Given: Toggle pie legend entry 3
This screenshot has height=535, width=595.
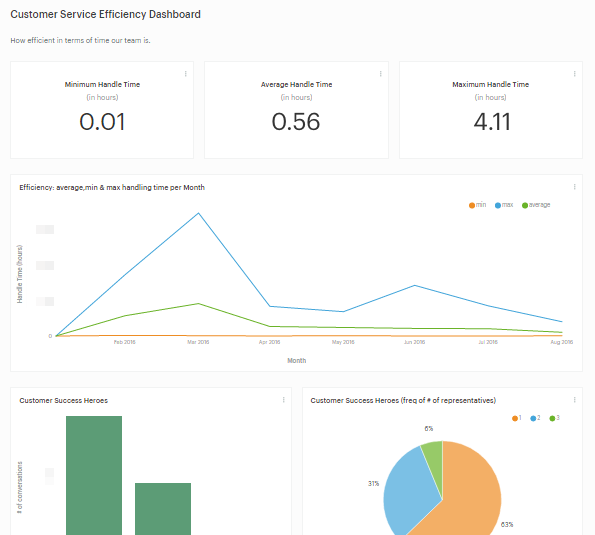Looking at the screenshot, I should (554, 418).
